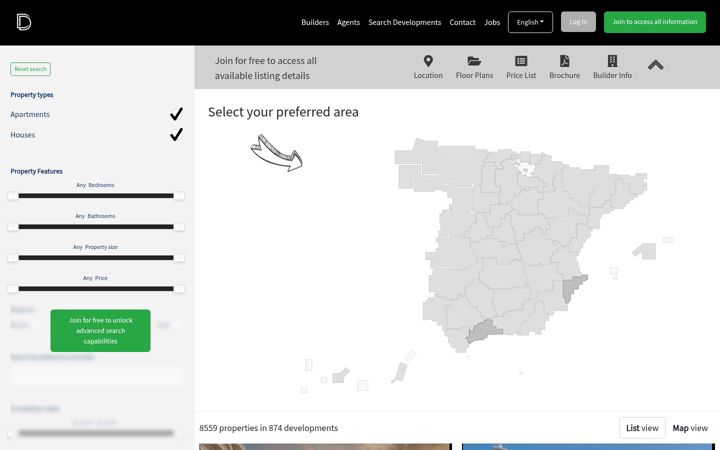
Task: Click Join to access all information
Action: tap(654, 22)
